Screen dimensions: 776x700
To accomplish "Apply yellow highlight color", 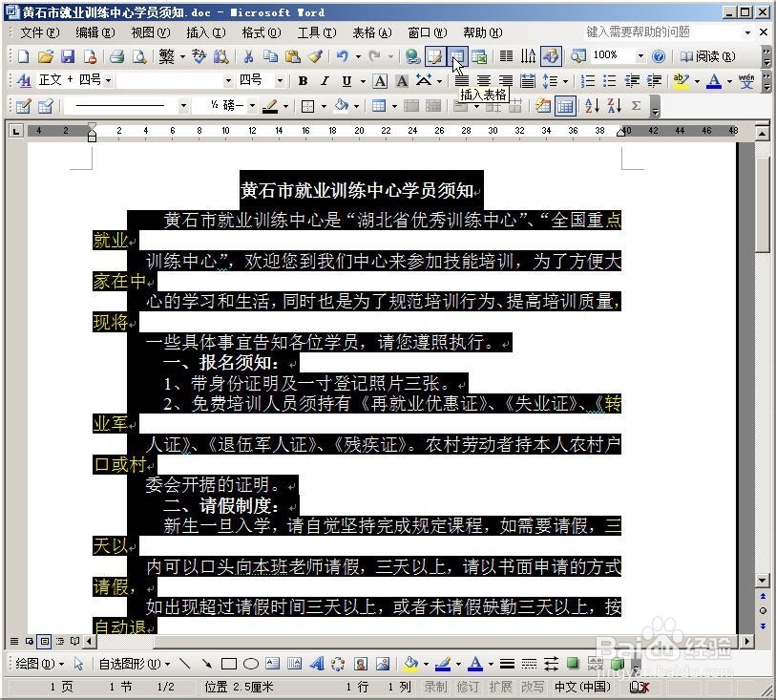I will 682,80.
